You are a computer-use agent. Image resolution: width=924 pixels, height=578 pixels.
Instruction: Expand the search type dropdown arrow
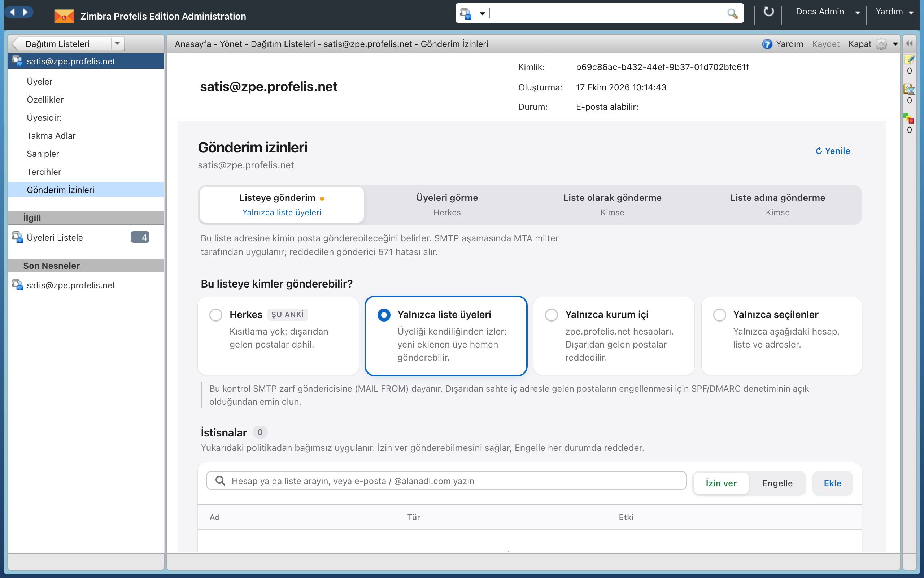pos(483,14)
